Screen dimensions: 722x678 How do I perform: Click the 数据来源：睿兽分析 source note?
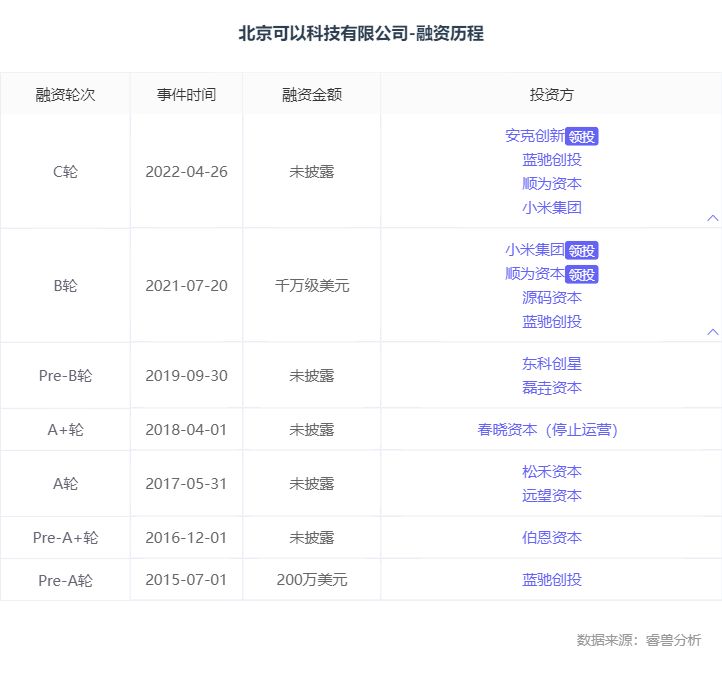click(639, 640)
